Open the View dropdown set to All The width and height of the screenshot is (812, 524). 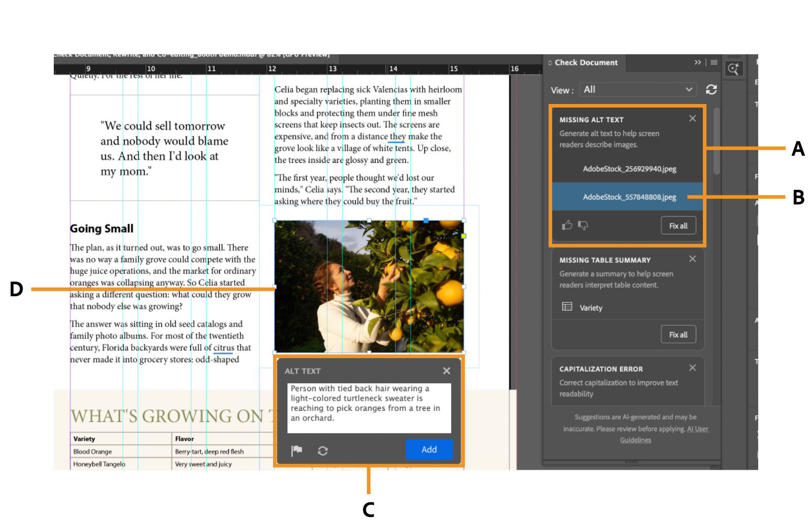(x=638, y=90)
